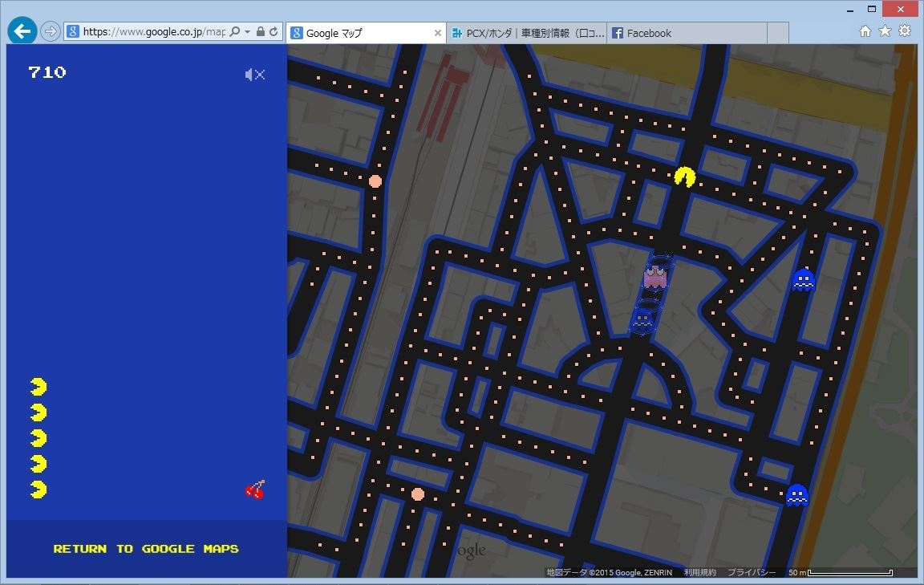Refresh the current page
This screenshot has width=924, height=585.
[274, 32]
